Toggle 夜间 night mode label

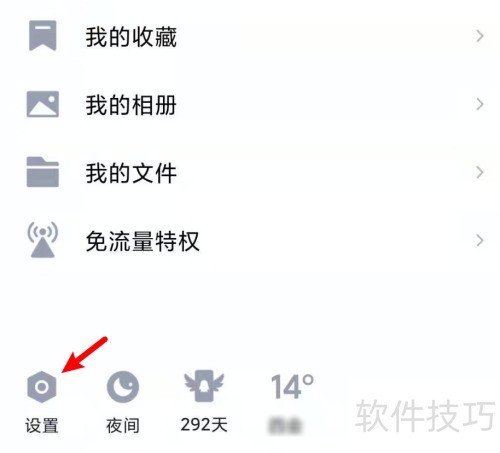pos(123,426)
